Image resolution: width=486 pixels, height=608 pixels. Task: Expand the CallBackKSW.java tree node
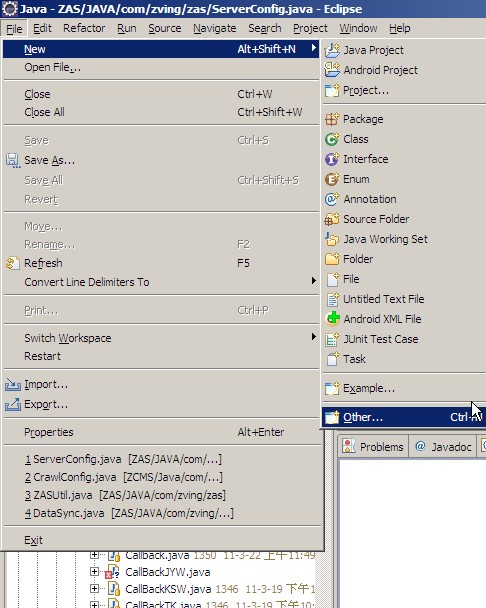(x=94, y=588)
